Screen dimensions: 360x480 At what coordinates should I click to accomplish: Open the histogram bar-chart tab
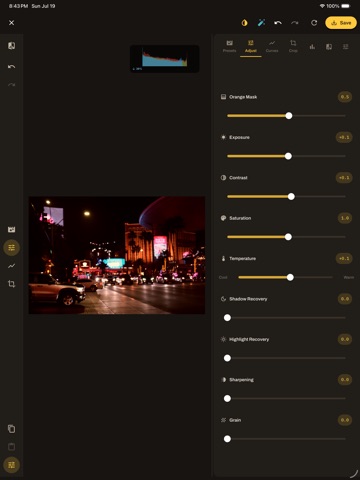tap(312, 47)
